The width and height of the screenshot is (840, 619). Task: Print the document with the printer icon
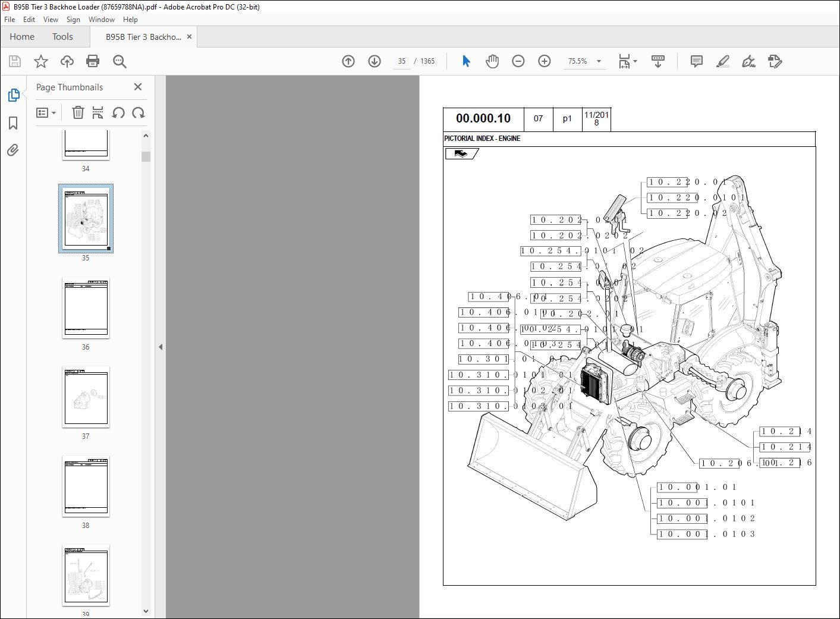93,61
